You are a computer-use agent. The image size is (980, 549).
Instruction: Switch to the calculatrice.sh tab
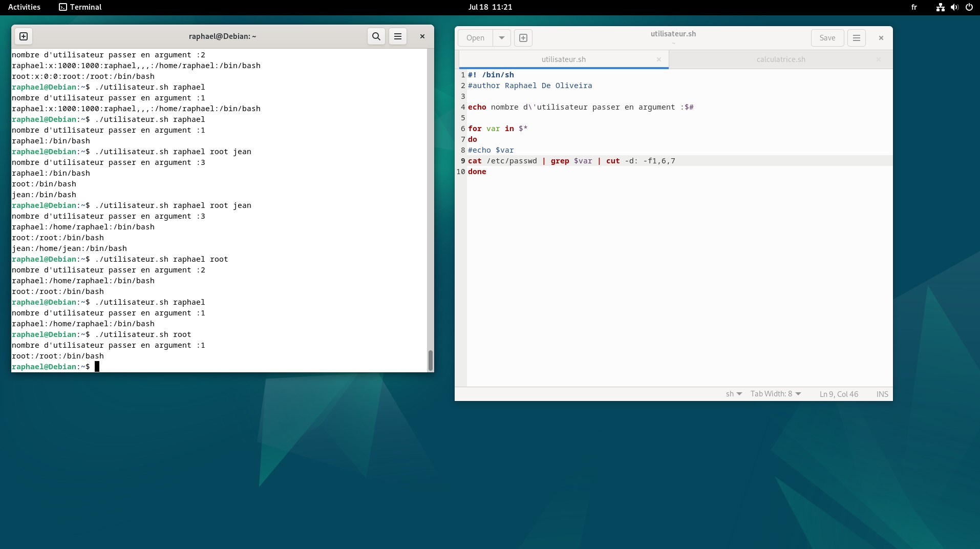780,59
